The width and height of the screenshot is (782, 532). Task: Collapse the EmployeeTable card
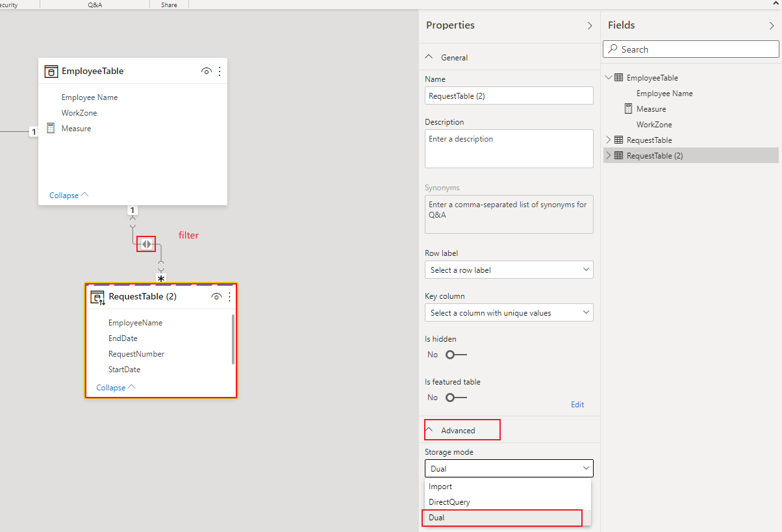point(69,196)
